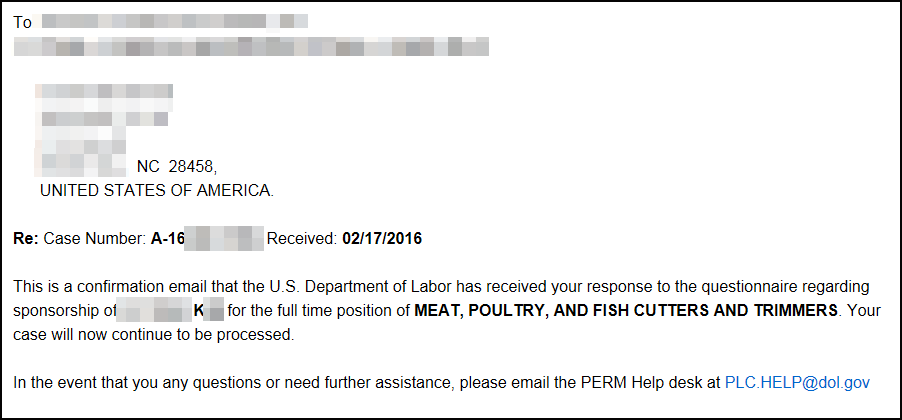Click the bold "Re:" label
The height and width of the screenshot is (420, 902).
click(26, 238)
